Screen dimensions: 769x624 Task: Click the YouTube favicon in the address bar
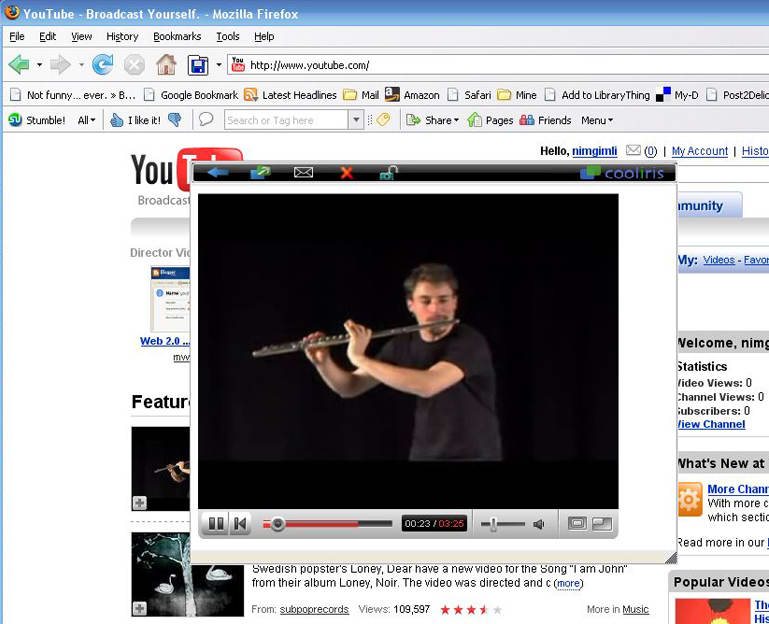(238, 65)
